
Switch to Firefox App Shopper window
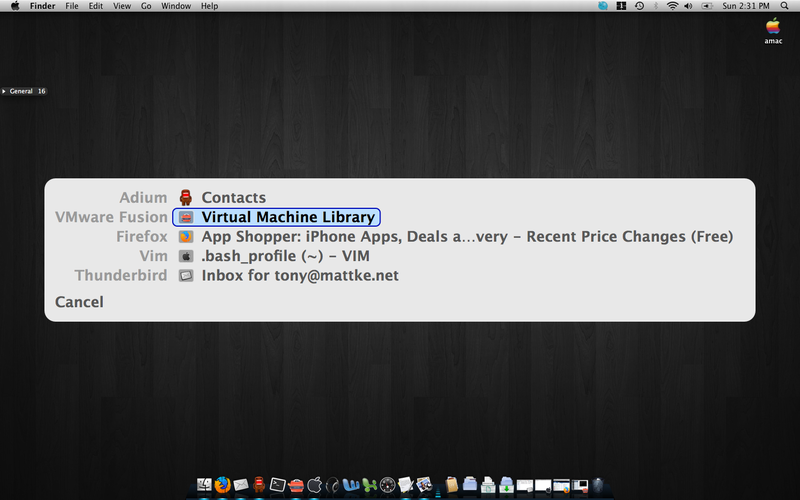click(467, 236)
